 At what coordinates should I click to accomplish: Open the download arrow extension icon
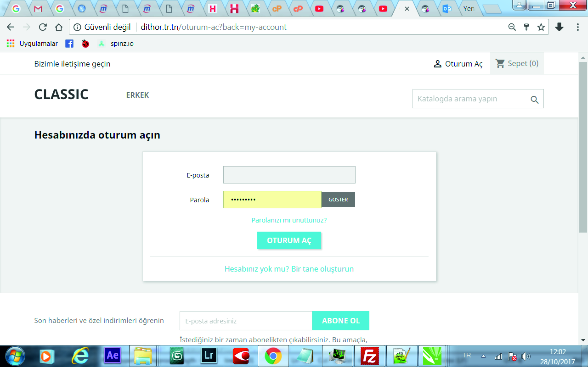coord(559,27)
